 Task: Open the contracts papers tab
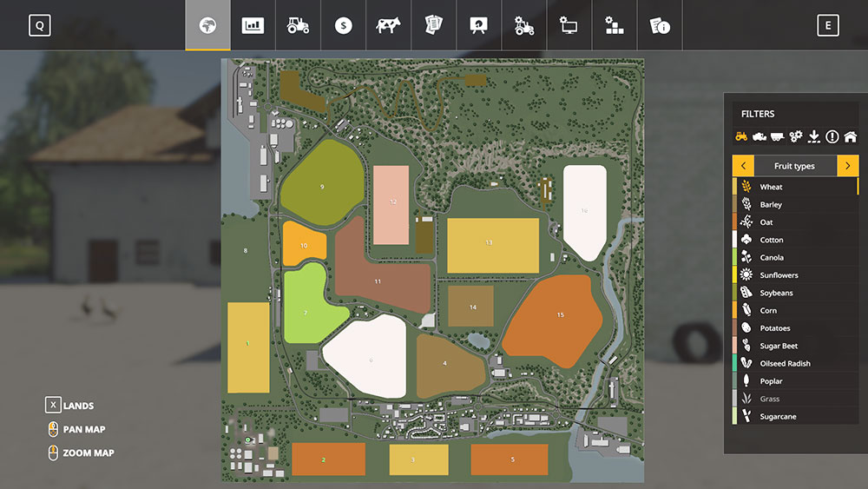pos(433,25)
